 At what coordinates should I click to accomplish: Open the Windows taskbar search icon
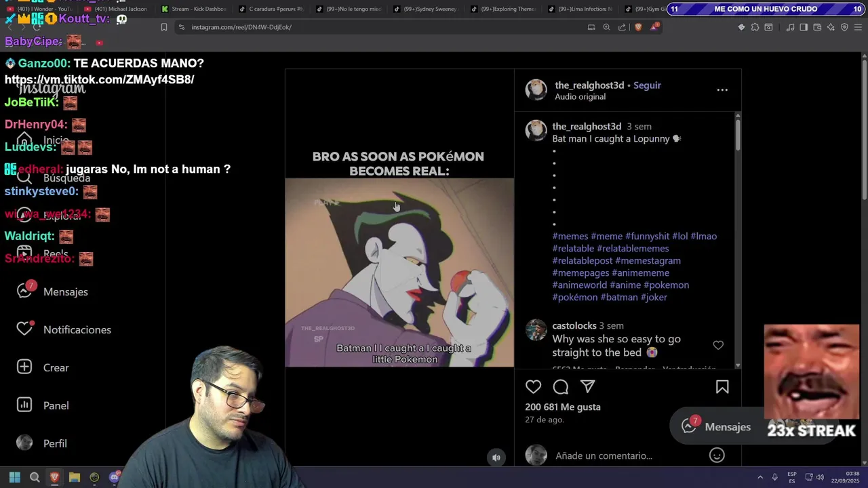click(35, 477)
